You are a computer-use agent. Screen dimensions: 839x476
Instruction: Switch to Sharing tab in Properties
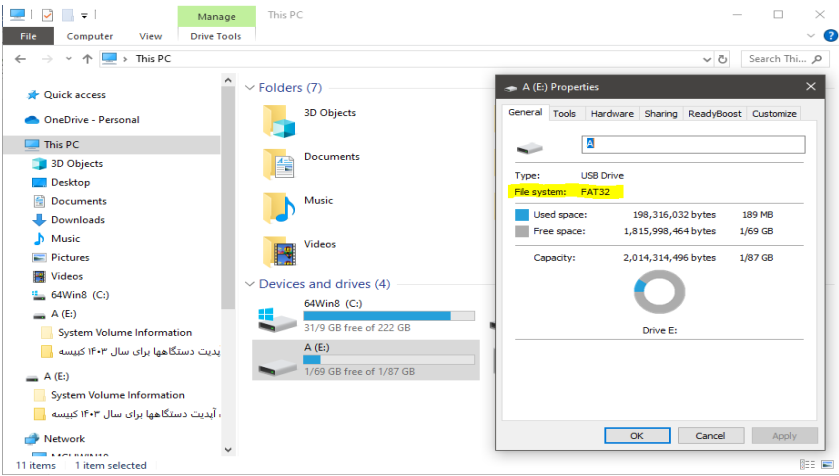pos(661,113)
